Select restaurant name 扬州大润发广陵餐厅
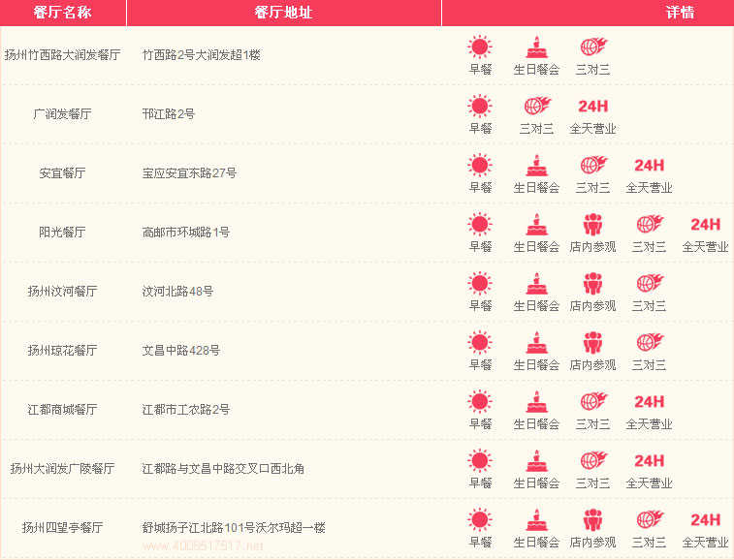 [x=63, y=468]
